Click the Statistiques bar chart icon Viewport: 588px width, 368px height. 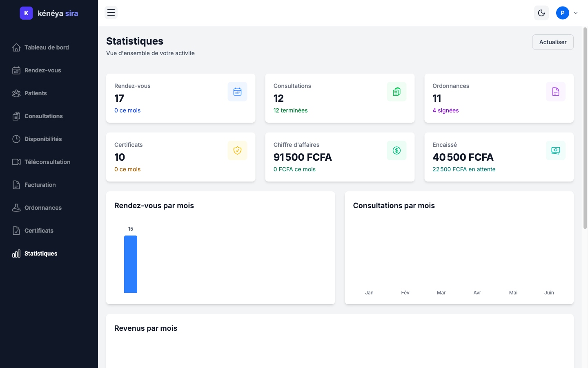16,254
